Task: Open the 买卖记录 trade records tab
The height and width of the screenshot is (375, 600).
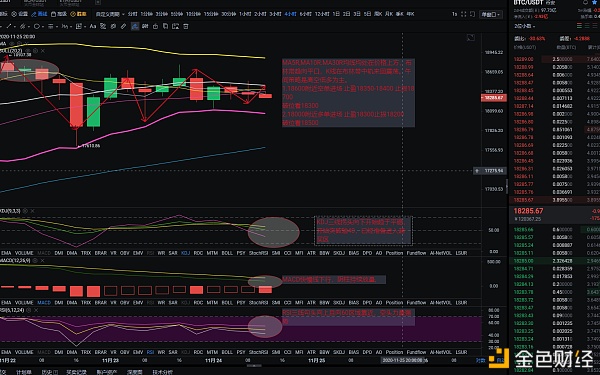Action: [x=77, y=372]
